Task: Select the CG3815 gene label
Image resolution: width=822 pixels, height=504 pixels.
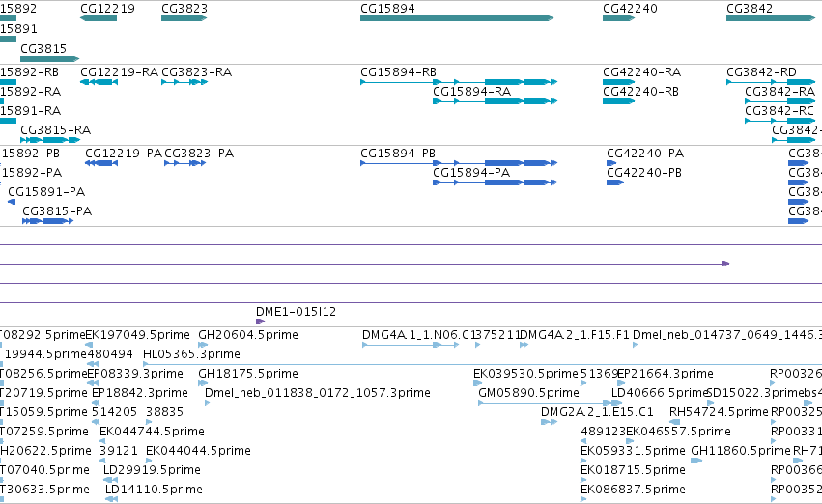Action: click(43, 48)
